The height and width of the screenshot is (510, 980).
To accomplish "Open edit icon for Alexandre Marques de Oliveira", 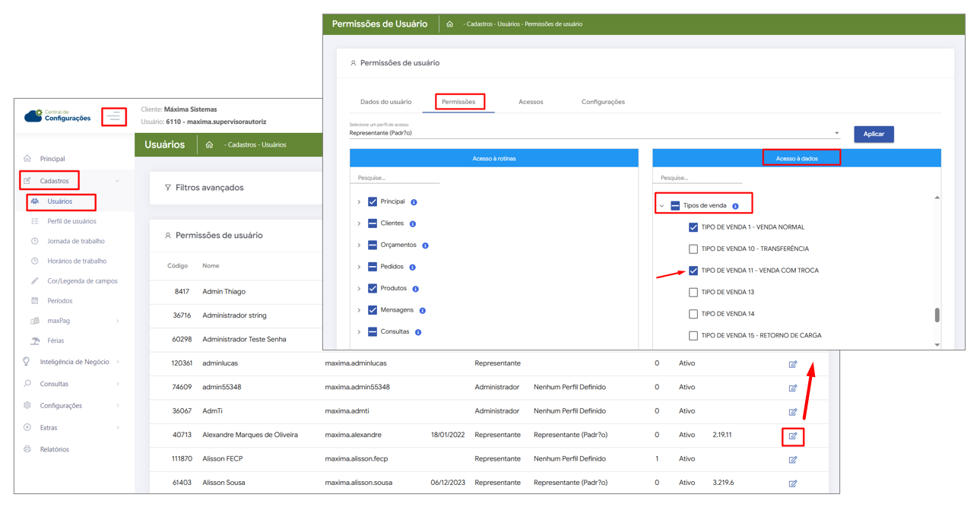I will 792,436.
